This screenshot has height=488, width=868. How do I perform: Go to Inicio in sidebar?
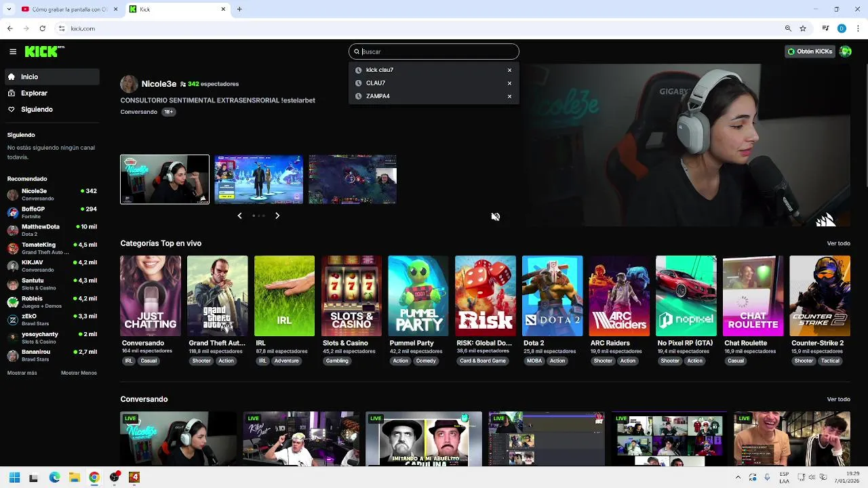pos(52,77)
